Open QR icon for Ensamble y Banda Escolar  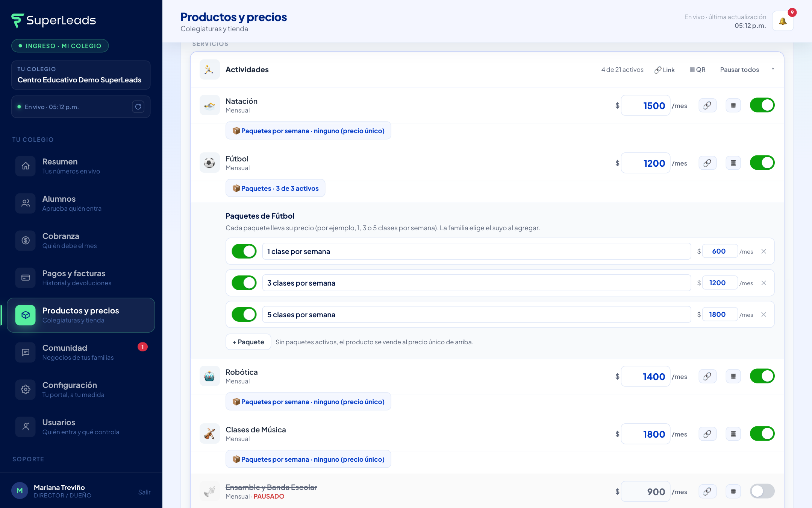tap(733, 491)
